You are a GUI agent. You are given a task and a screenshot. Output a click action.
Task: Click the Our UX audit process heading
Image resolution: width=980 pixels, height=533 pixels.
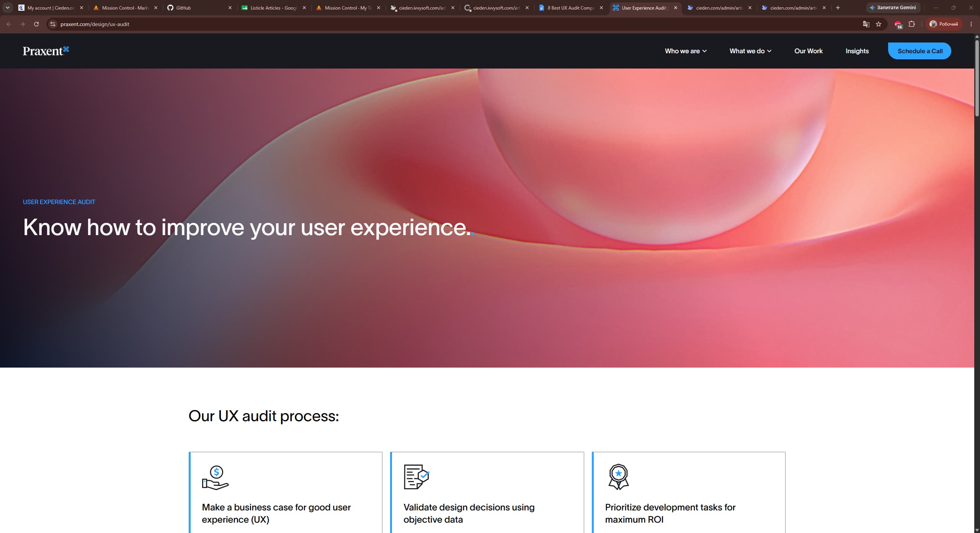click(x=264, y=416)
